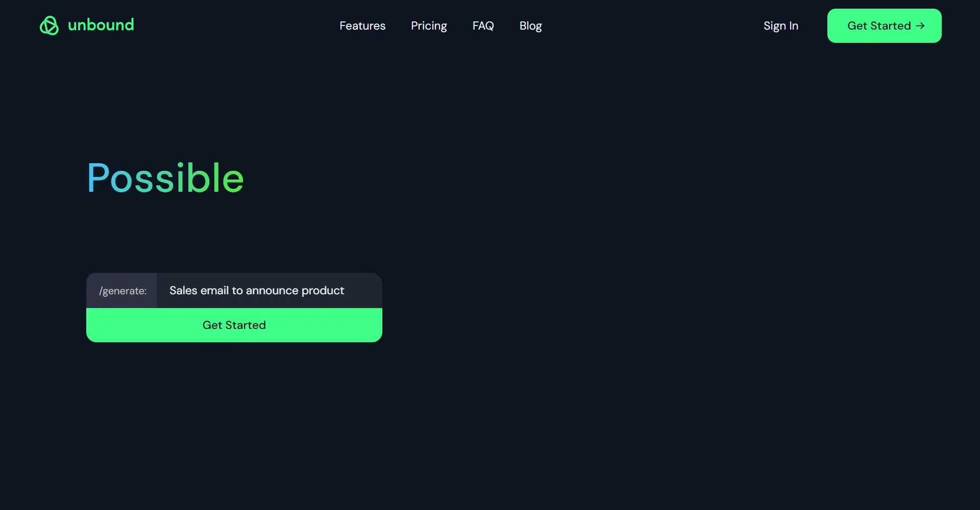
Task: Open the FAQ link
Action: [483, 26]
